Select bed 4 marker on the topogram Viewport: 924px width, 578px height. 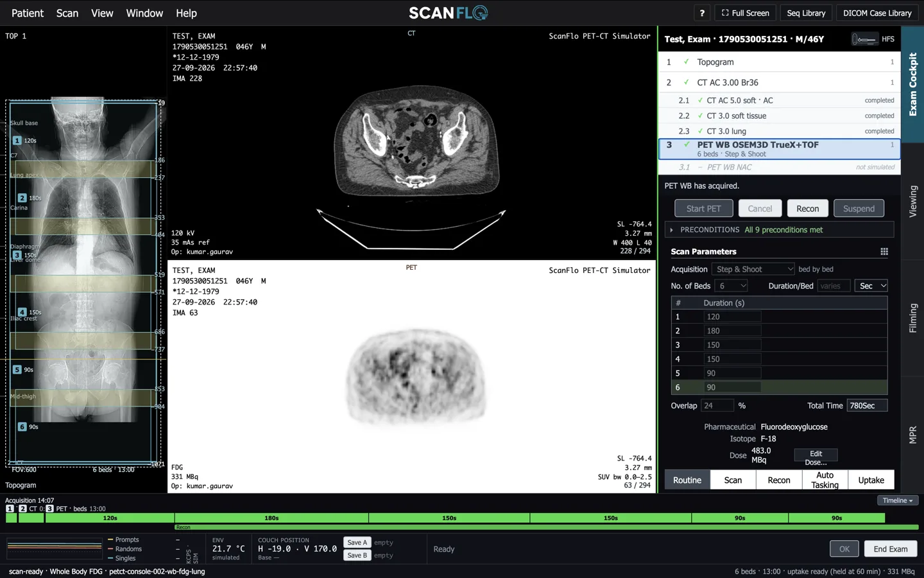pos(22,312)
